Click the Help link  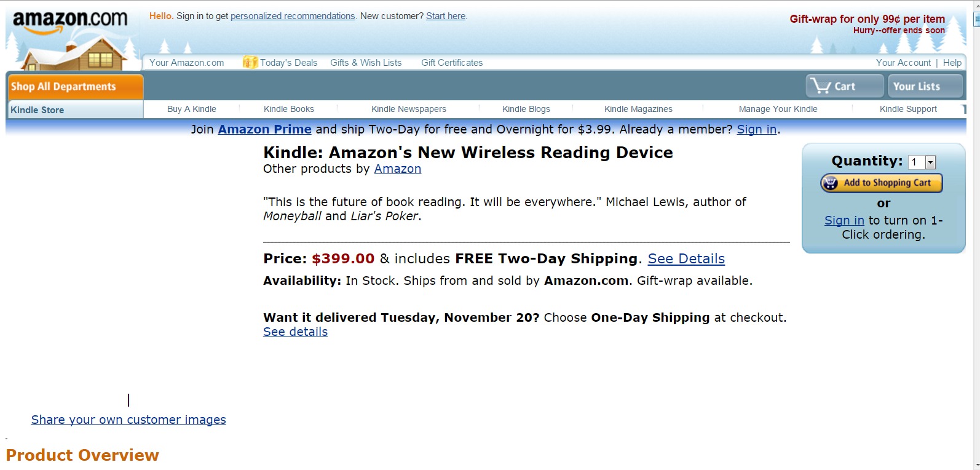952,63
